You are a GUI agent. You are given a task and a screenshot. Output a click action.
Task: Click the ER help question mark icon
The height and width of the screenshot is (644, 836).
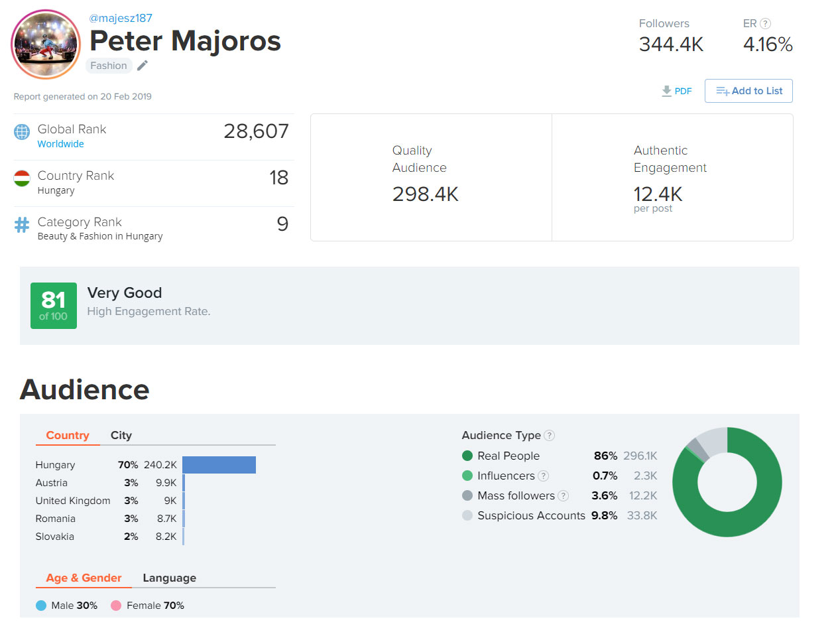(765, 23)
